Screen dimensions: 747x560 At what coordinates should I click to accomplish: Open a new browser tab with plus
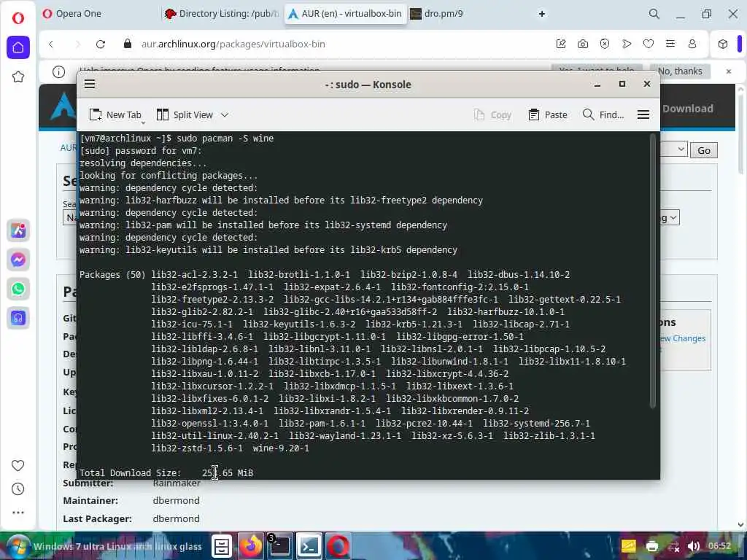click(542, 14)
